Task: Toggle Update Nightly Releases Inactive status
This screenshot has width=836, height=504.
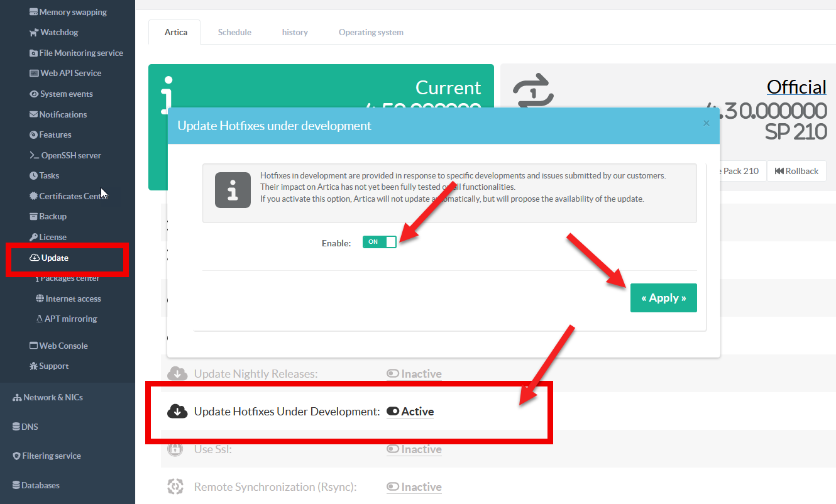Action: [414, 374]
